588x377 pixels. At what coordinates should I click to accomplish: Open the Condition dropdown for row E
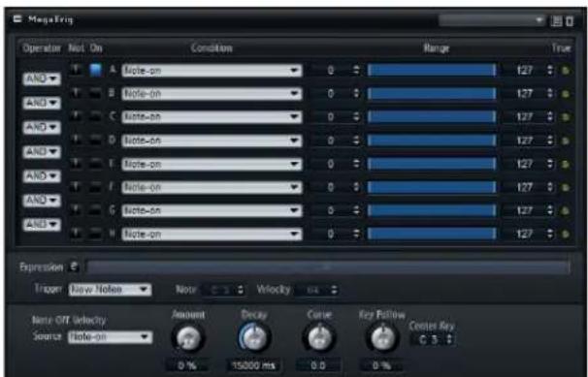(212, 164)
